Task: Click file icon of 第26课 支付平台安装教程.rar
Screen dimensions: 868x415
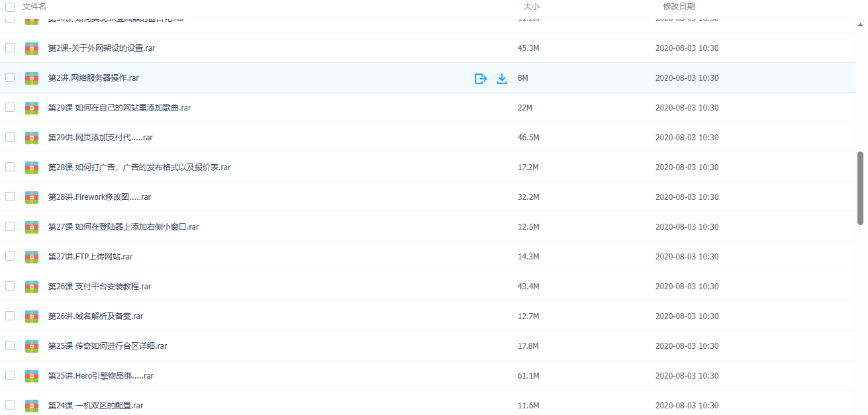Action: click(32, 287)
